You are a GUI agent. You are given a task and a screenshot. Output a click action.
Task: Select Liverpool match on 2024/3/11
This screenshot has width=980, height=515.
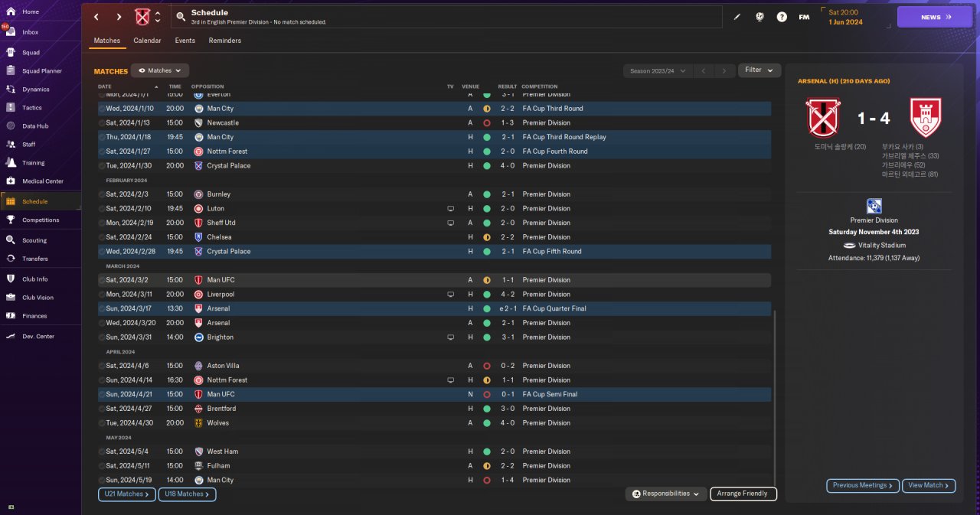[434, 294]
